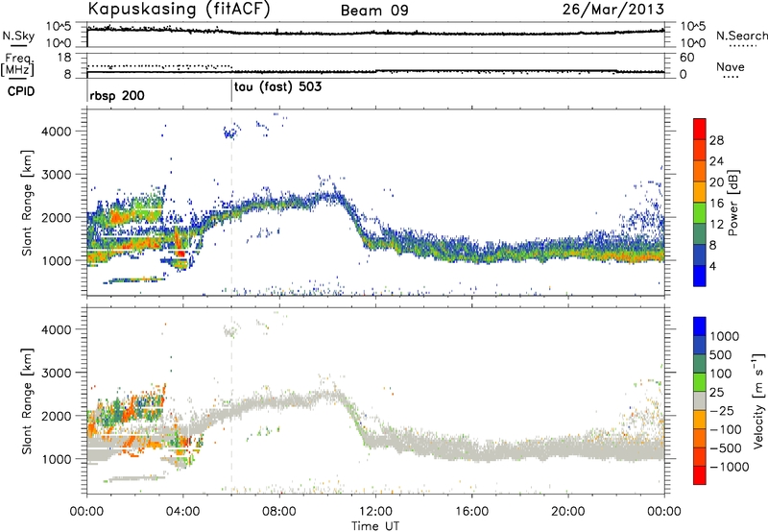Click the "12:00" time axis label

(375, 512)
